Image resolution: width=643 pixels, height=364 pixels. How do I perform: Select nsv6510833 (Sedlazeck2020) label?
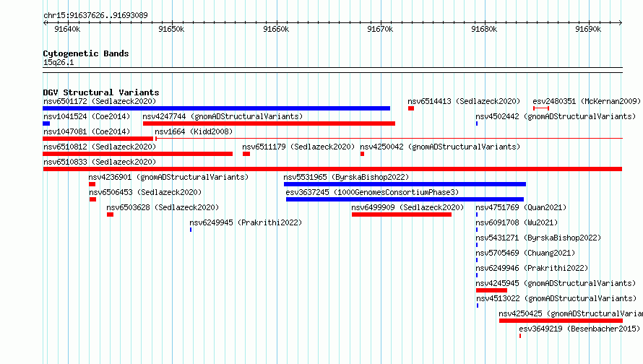click(100, 162)
